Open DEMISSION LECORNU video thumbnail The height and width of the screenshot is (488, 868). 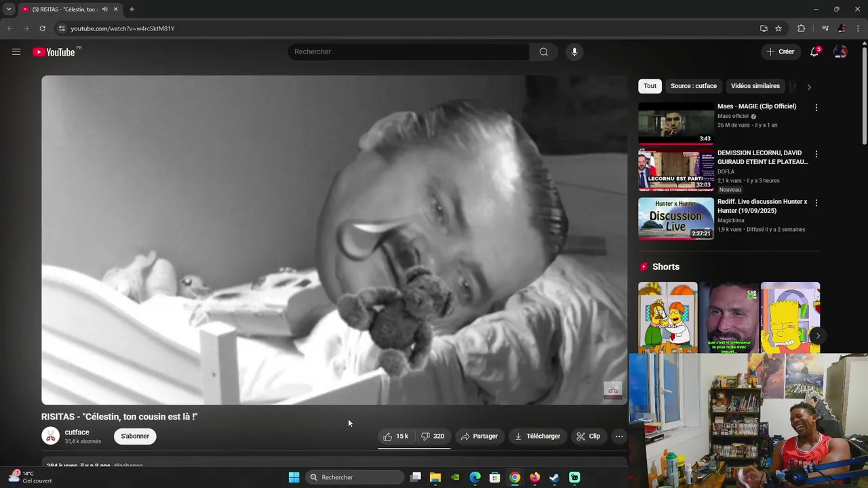coord(676,171)
